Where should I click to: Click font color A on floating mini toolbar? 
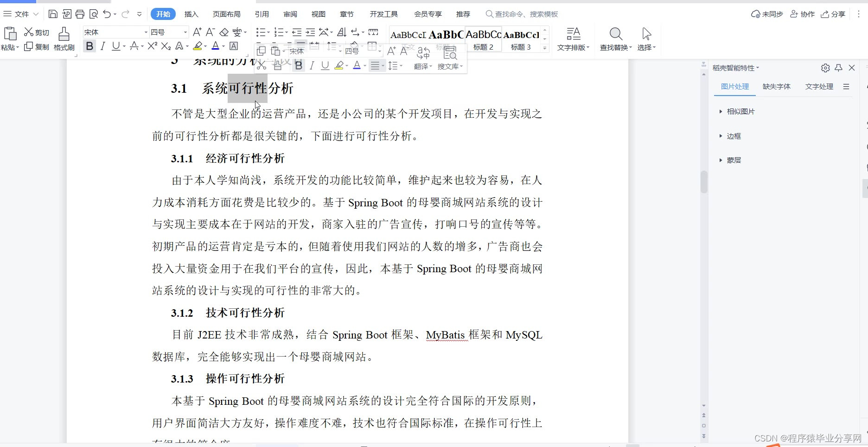click(x=357, y=65)
